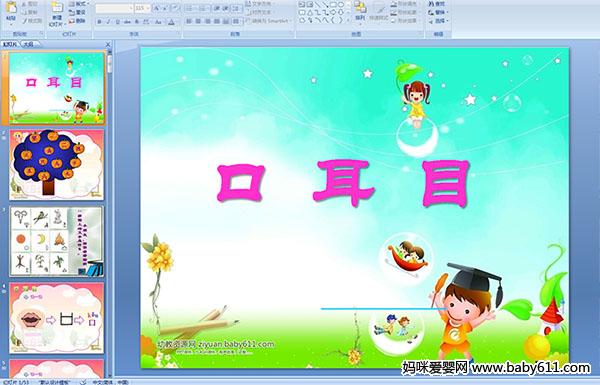
Task: Click the Arrange icon
Action: tap(360, 11)
